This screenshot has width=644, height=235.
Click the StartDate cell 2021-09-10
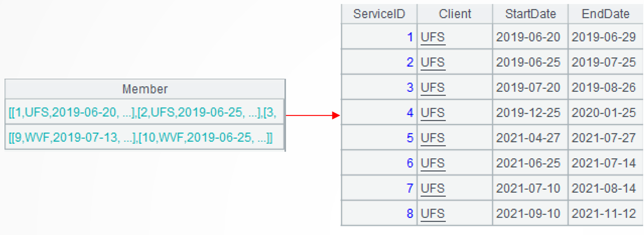528,214
